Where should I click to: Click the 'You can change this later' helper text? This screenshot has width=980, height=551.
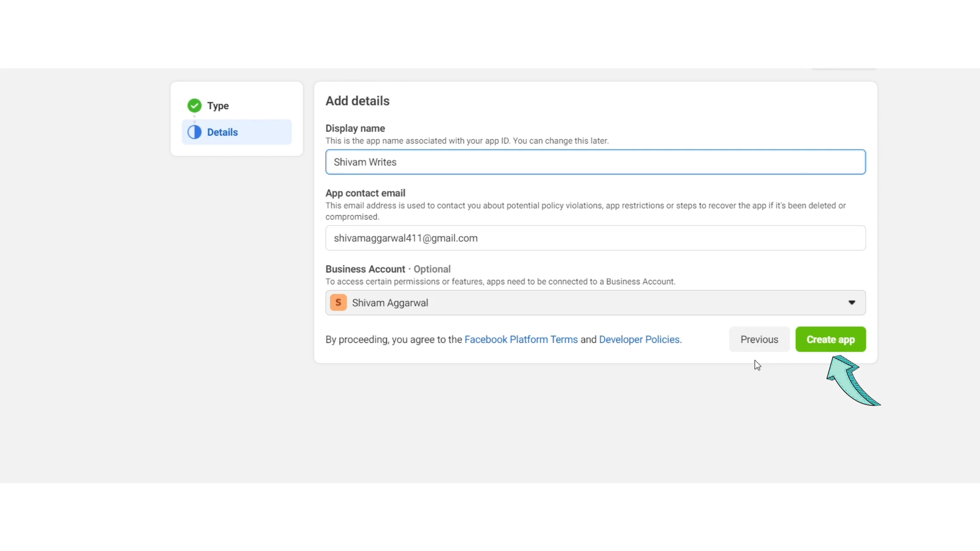point(560,141)
